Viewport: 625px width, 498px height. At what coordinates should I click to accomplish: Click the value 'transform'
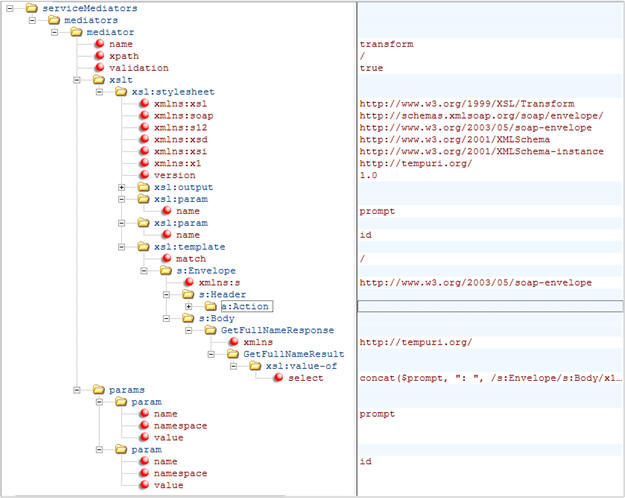click(386, 44)
